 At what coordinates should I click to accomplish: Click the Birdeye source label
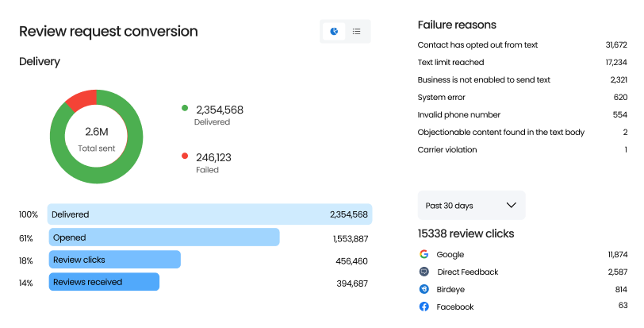pyautogui.click(x=450, y=289)
